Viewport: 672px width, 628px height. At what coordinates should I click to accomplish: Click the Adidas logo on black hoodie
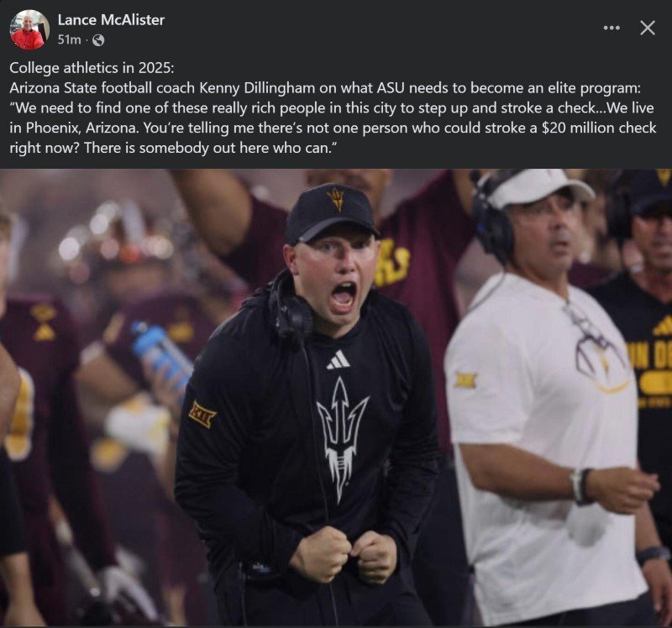339,360
